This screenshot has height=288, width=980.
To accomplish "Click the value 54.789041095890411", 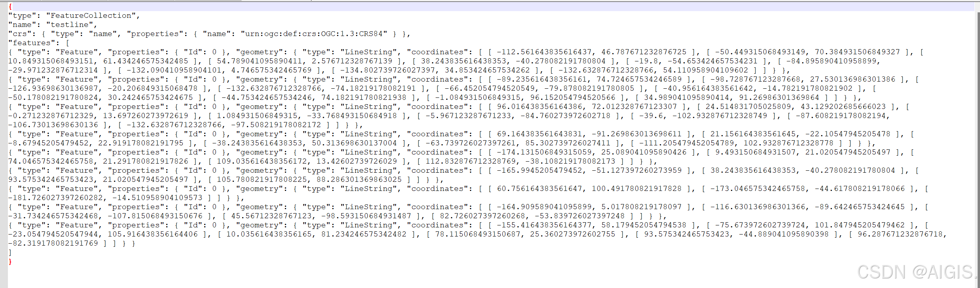I will pos(259,61).
